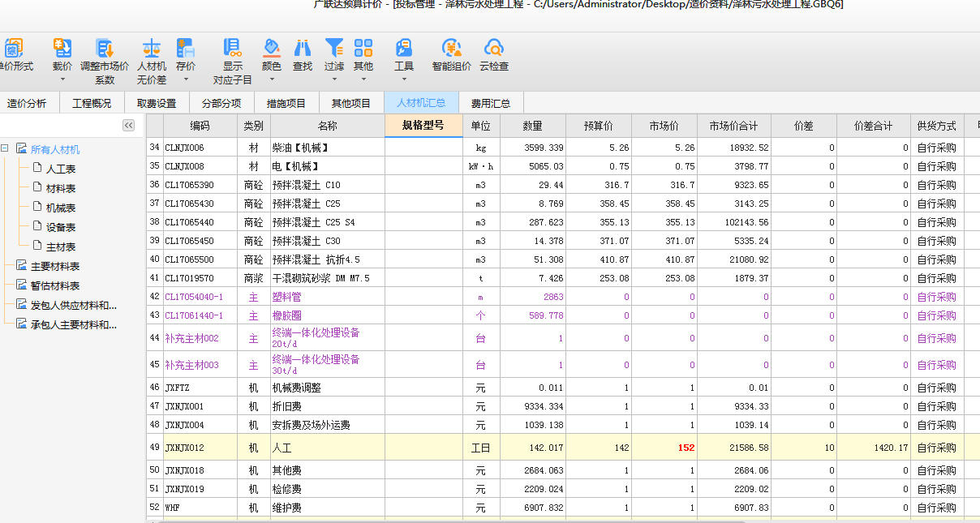
Task: Switch to the 工程概况 tab
Action: click(92, 103)
